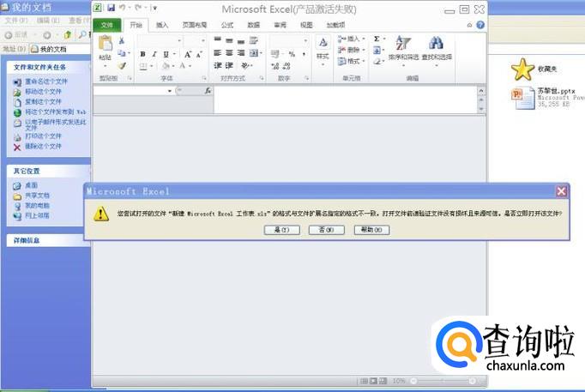Click the zoom slider in Excel status bar
The image size is (585, 392).
[x=443, y=381]
